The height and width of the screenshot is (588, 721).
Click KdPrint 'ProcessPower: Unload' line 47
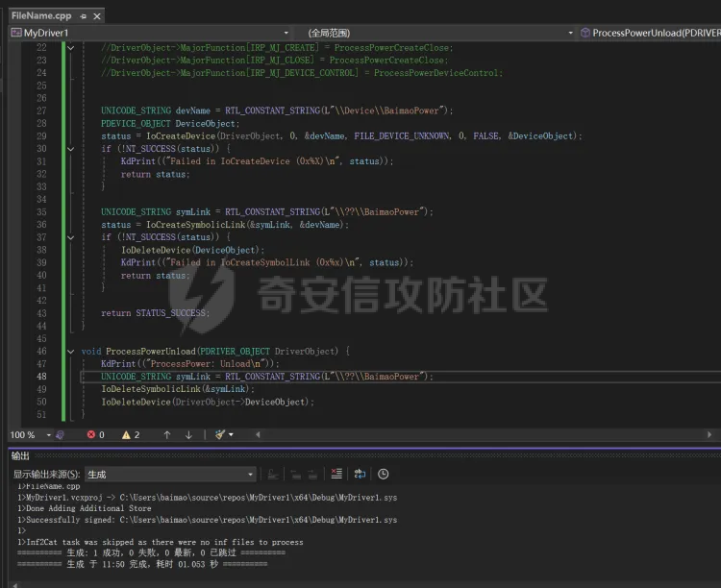click(190, 364)
